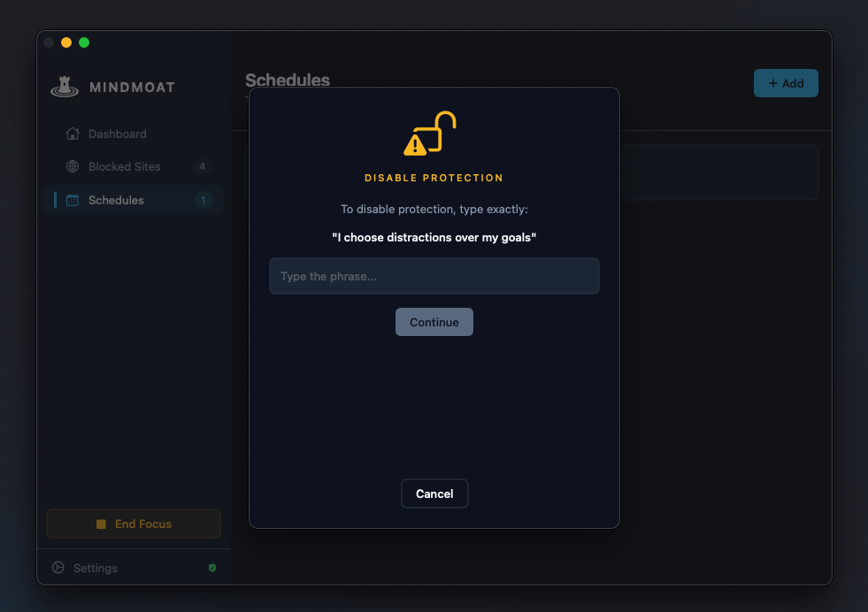Click the MindMoat castle logo icon
Viewport: 868px width, 612px height.
63,87
